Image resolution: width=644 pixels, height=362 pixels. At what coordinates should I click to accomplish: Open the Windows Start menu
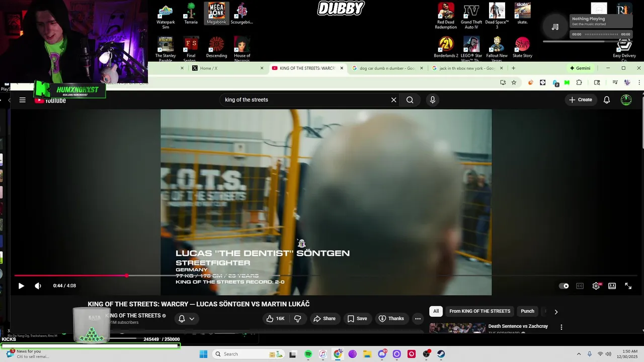pyautogui.click(x=203, y=354)
